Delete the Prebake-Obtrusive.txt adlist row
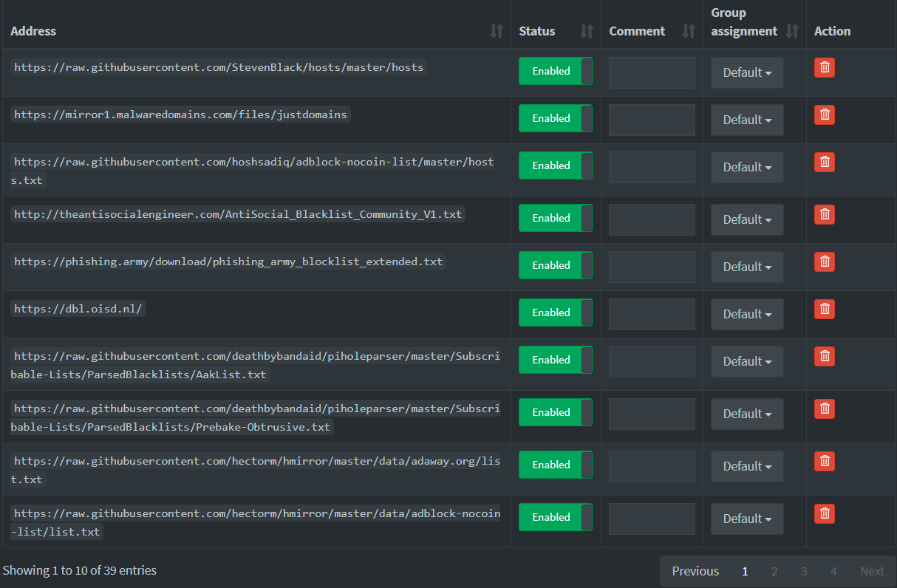This screenshot has height=588, width=897. click(825, 408)
